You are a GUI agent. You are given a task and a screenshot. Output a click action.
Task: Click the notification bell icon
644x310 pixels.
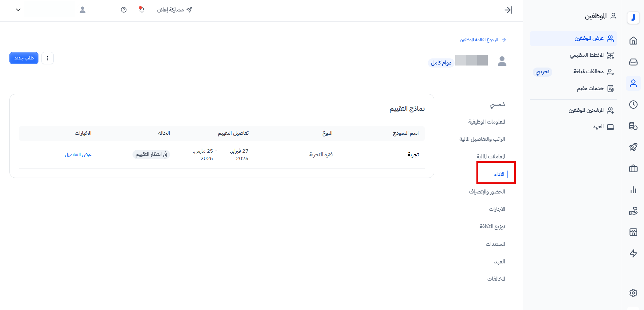tap(142, 10)
